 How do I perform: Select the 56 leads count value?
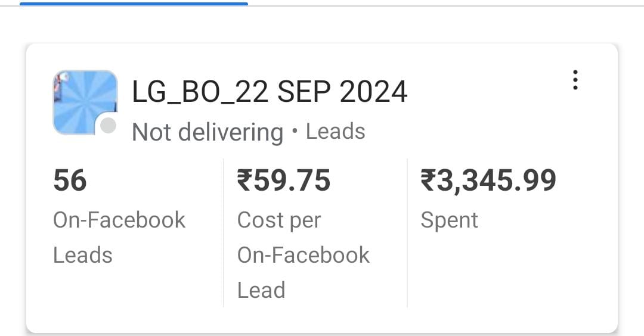[70, 181]
